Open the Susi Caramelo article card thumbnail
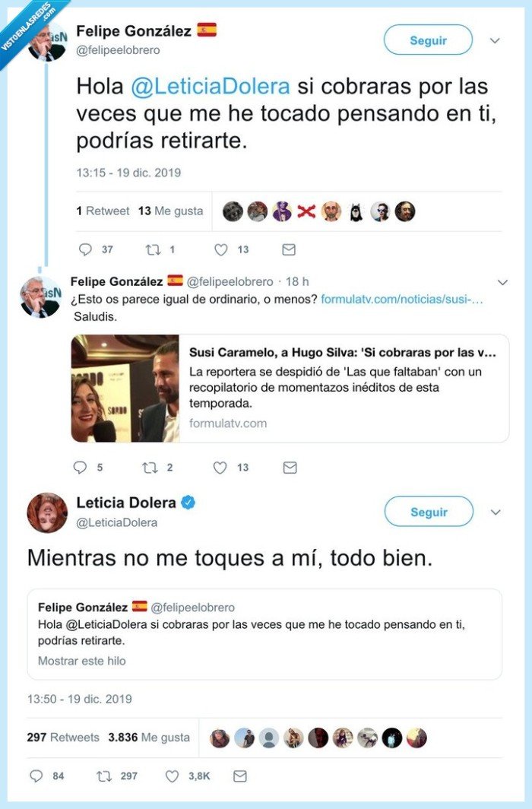Screen dimensions: 532x809 [125, 389]
